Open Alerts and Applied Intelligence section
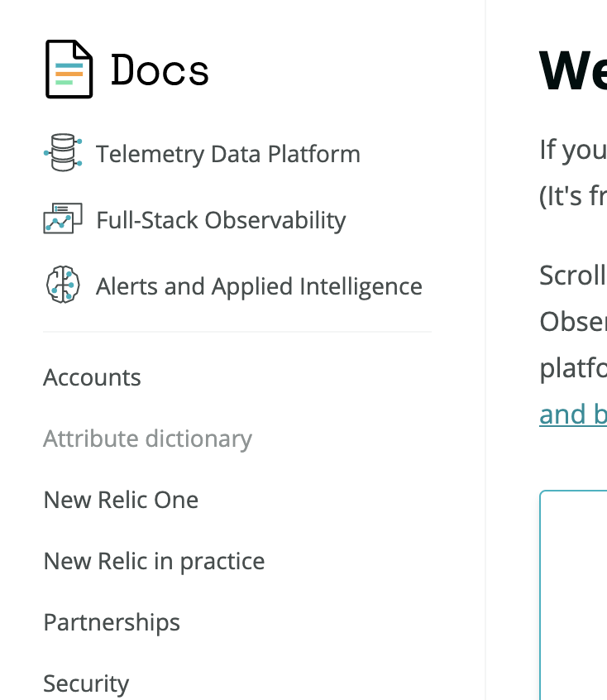This screenshot has height=700, width=607. (x=258, y=285)
